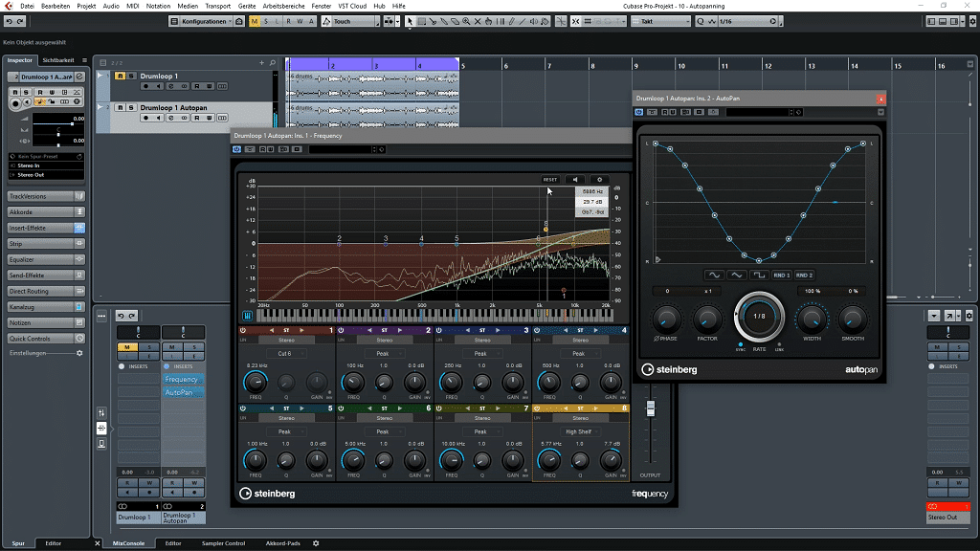Image resolution: width=980 pixels, height=551 pixels.
Task: Click the MixConsole undo arrow icon
Action: pos(122,316)
